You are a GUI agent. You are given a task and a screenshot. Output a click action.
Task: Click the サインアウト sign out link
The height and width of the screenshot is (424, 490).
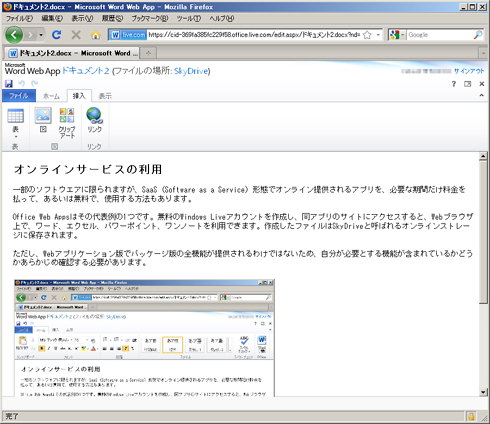point(469,71)
